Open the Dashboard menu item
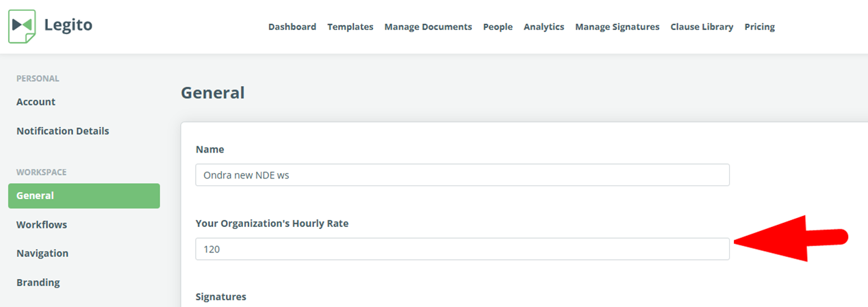 click(292, 27)
